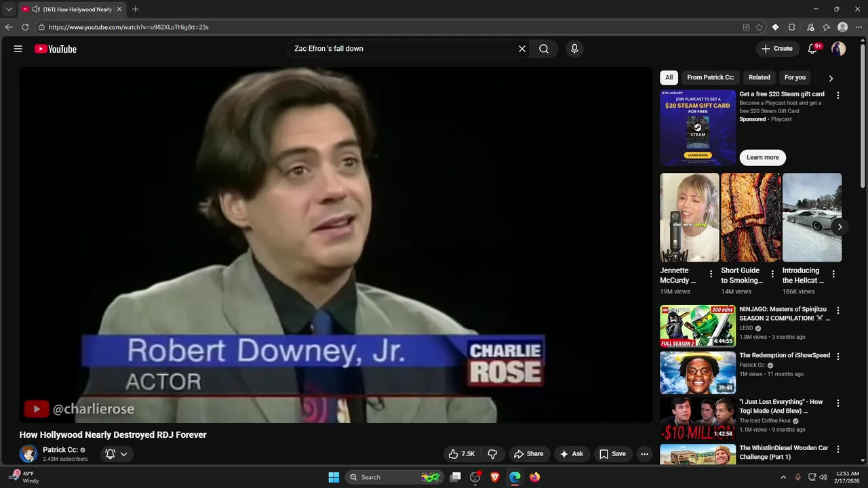Open options for I Just Lost Everything video

(x=838, y=403)
